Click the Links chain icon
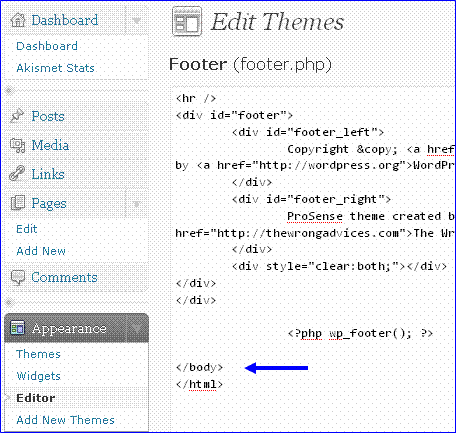Image resolution: width=456 pixels, height=433 pixels. 17,174
